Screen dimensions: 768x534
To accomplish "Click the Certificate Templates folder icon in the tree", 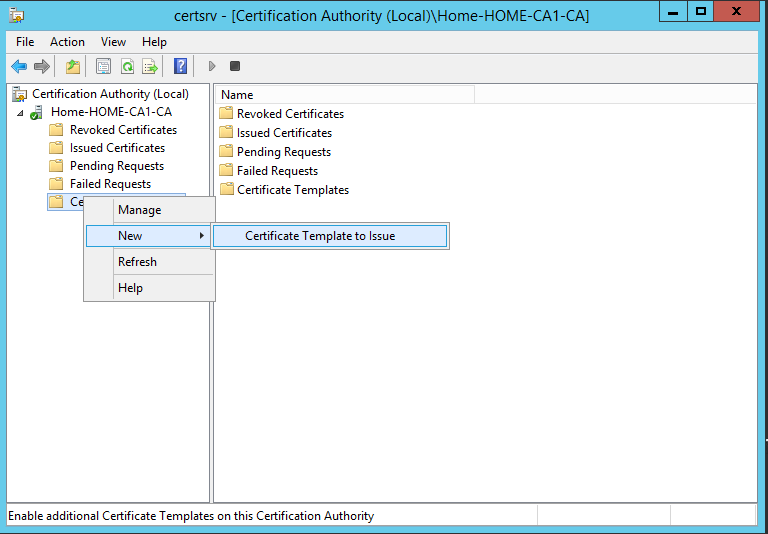I will 56,202.
